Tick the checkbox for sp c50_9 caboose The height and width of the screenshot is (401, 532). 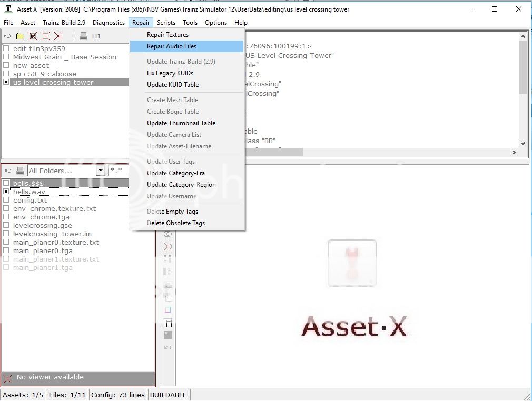point(6,74)
